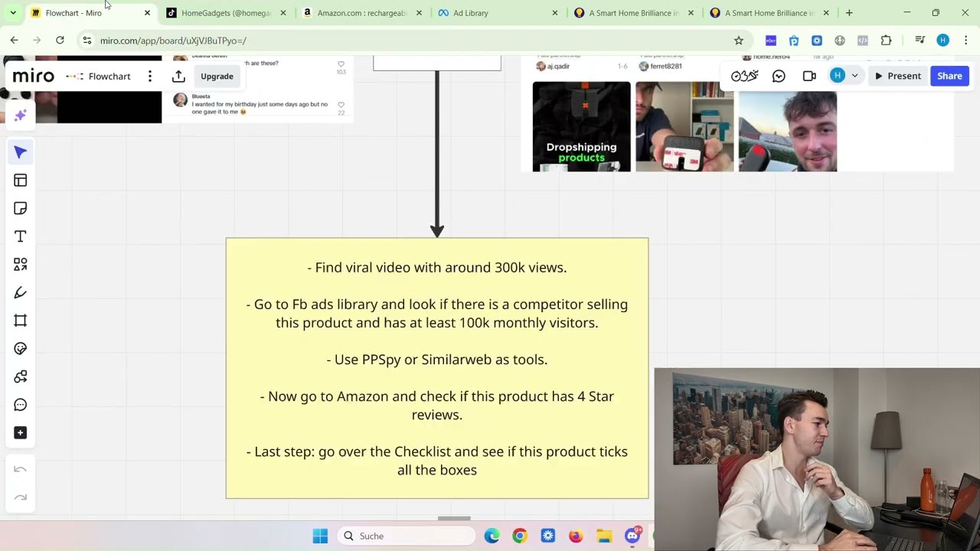The image size is (980, 551).
Task: Open a new browser tab
Action: pos(849,13)
